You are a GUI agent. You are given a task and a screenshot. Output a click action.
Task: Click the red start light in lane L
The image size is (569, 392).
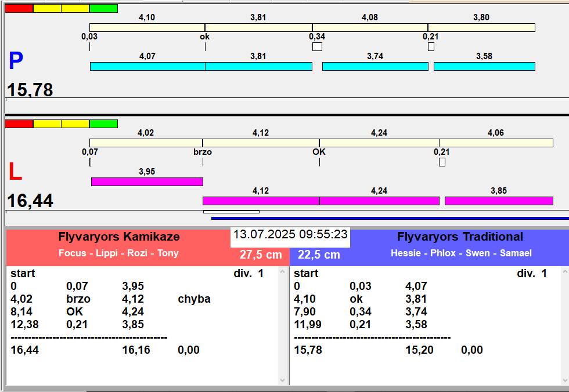click(19, 124)
